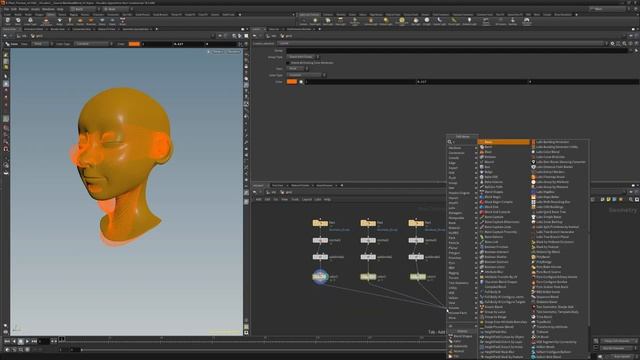
Task: Choose Normal from recent nodes history
Action: 459,351
